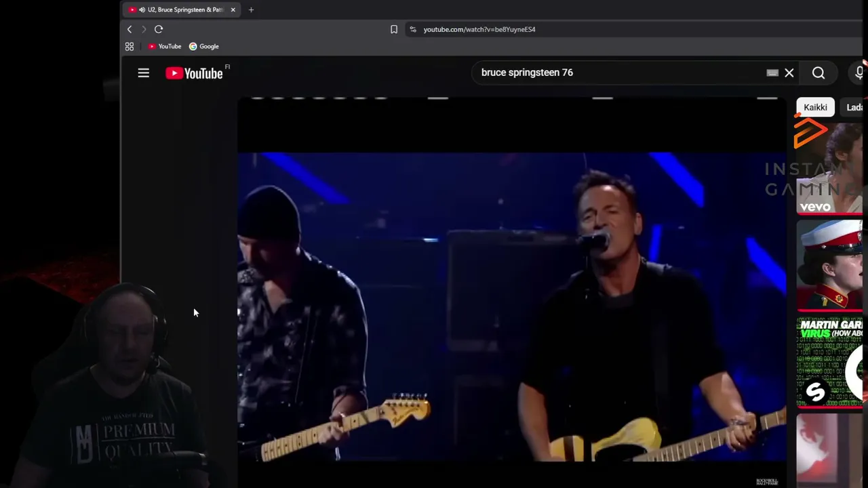The width and height of the screenshot is (868, 488).
Task: Start voice search with the microphone
Action: tap(860, 73)
